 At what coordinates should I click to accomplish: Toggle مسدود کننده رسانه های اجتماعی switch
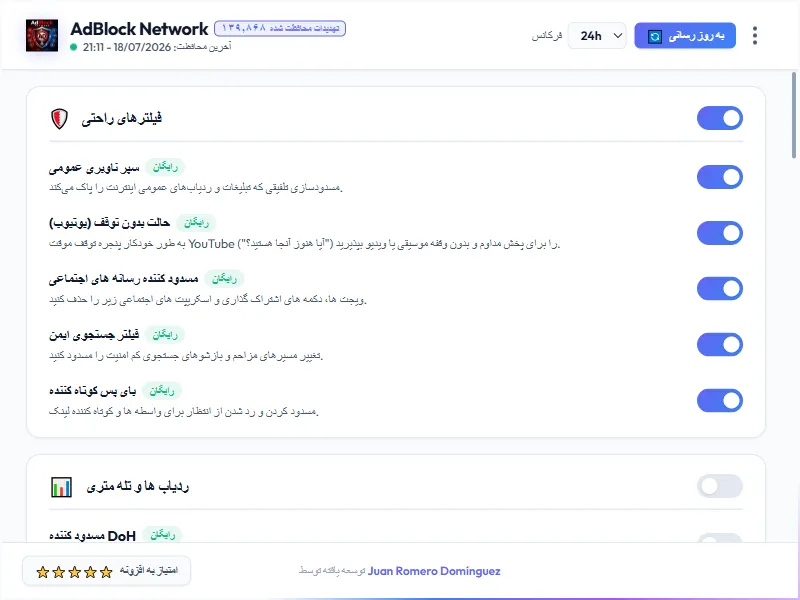click(719, 289)
